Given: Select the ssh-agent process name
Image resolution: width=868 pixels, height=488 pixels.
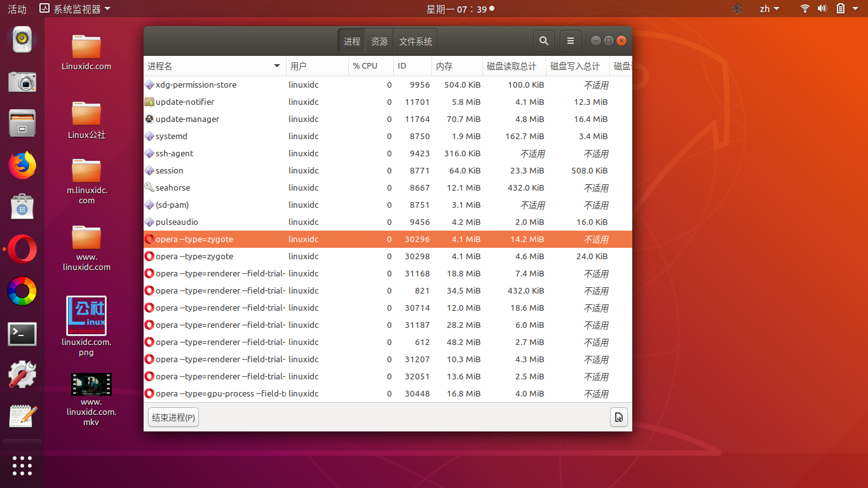Looking at the screenshot, I should 175,153.
